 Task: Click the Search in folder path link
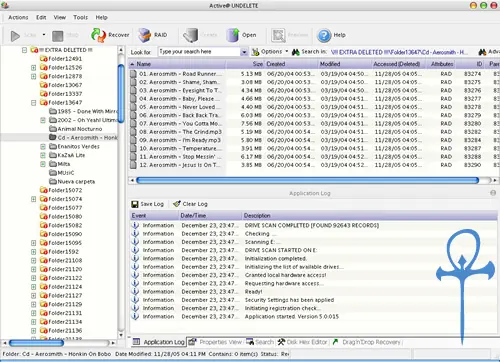coord(399,52)
